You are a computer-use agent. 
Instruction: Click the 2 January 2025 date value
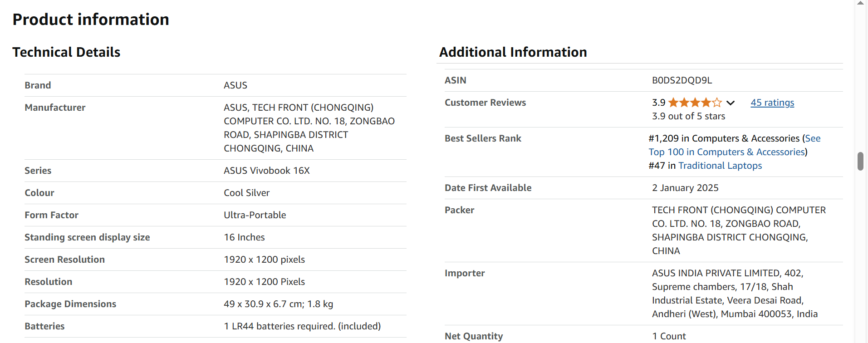point(685,188)
